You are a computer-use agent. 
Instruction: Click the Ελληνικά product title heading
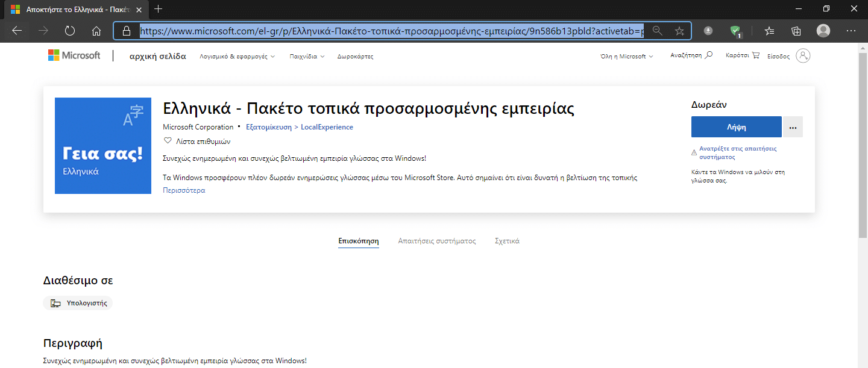pyautogui.click(x=369, y=108)
